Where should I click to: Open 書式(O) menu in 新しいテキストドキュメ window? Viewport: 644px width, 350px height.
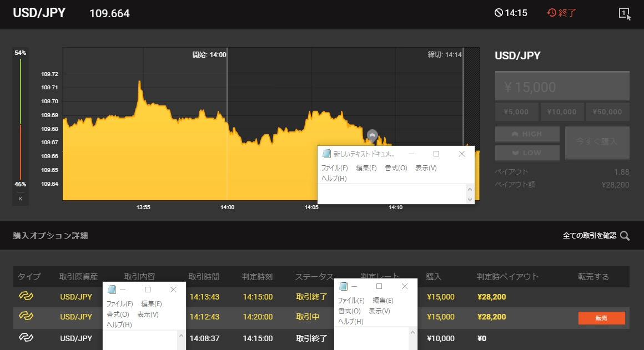[396, 168]
